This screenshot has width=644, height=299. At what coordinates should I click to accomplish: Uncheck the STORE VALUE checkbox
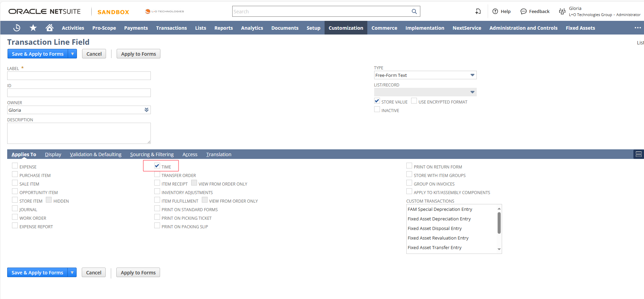tap(377, 101)
